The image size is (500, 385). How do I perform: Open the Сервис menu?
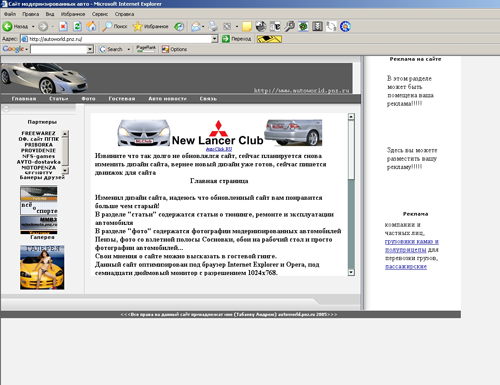click(100, 14)
